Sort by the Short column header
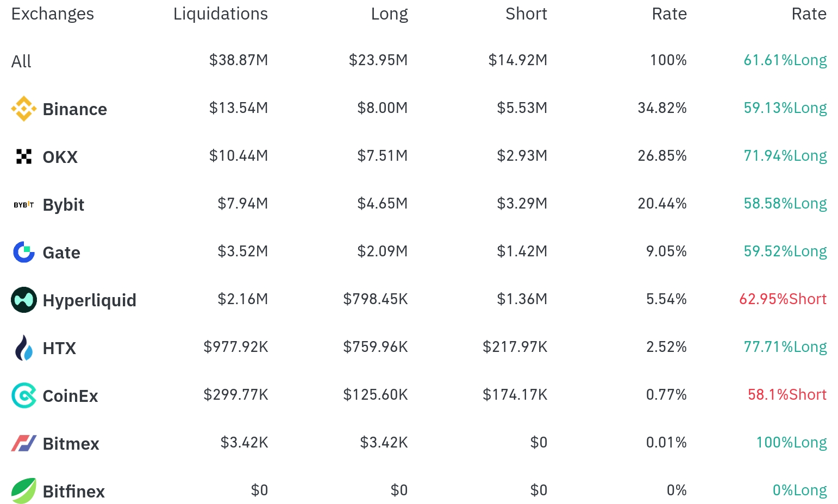 (x=526, y=14)
